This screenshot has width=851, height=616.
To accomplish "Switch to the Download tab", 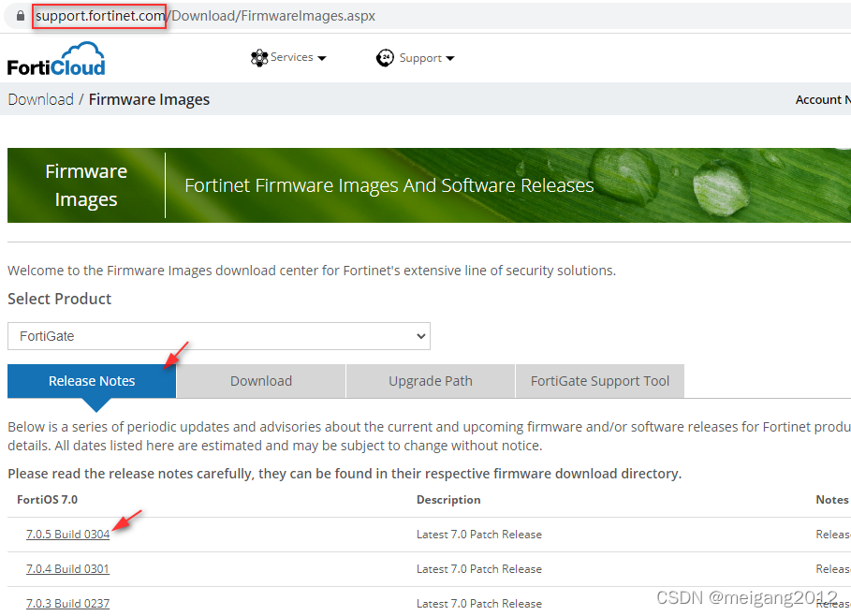I will pos(261,381).
